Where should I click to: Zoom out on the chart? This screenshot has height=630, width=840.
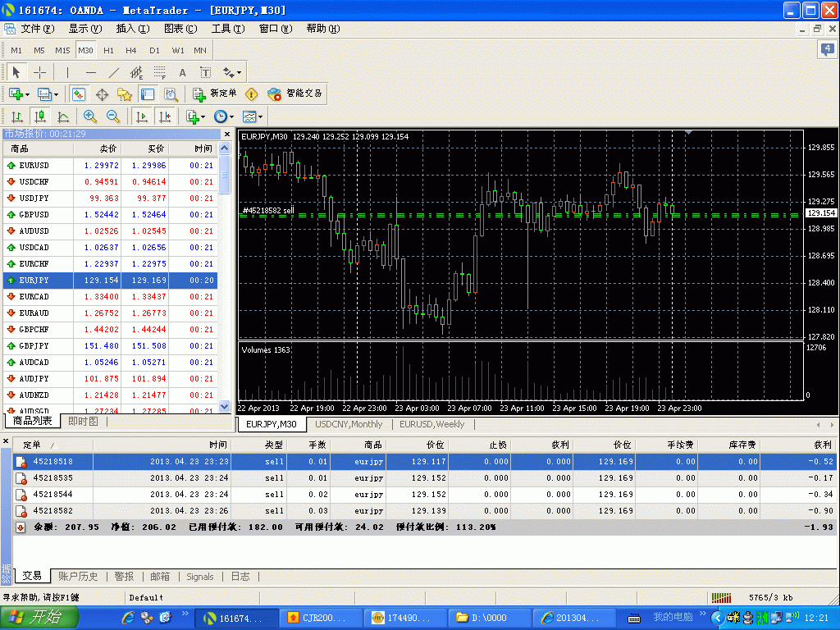[x=112, y=116]
